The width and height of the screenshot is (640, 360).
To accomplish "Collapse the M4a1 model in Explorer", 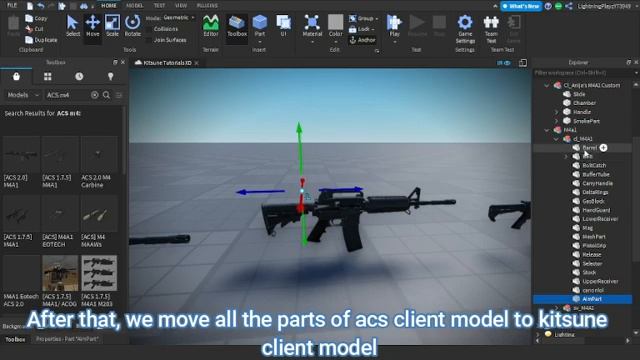I will tap(547, 130).
